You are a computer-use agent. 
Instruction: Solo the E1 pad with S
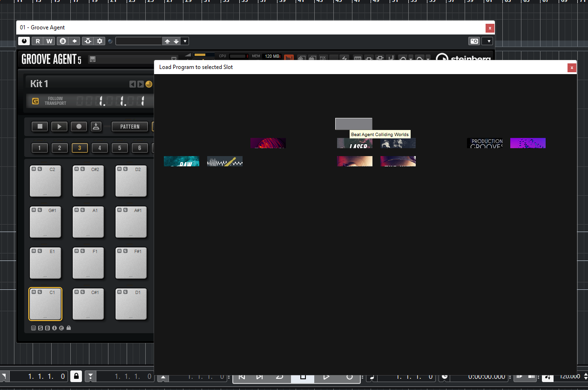(40, 251)
